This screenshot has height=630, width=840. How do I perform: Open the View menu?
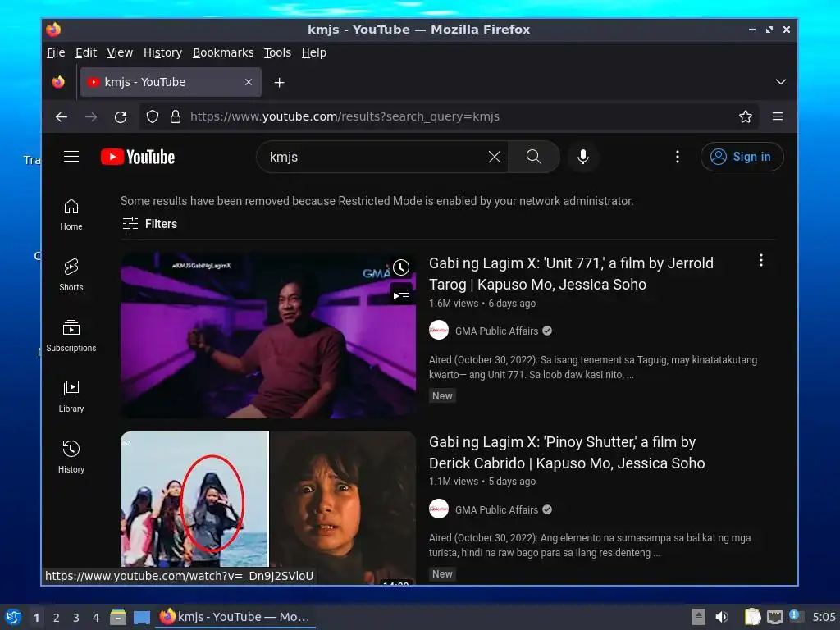pos(120,52)
